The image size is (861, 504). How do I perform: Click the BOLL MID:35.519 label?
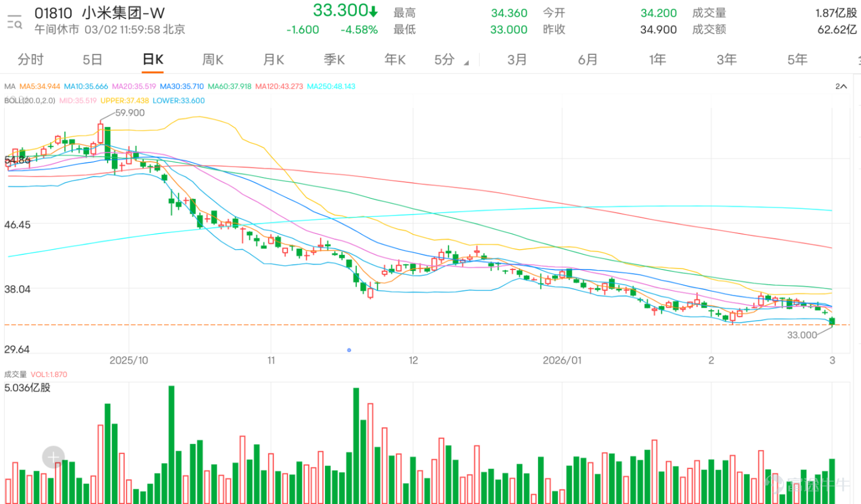78,101
